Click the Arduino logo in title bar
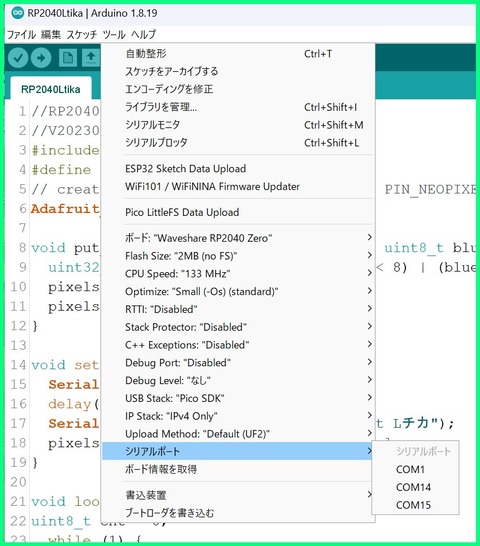 17,13
